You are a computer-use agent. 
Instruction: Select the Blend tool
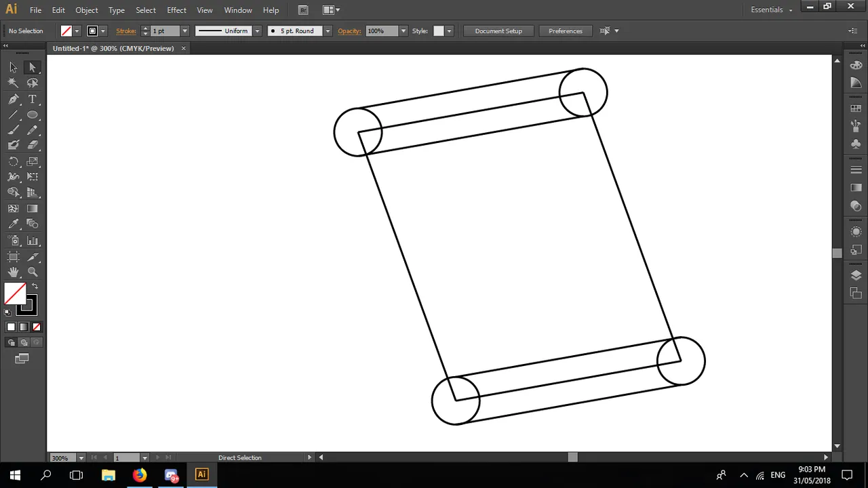pyautogui.click(x=32, y=224)
